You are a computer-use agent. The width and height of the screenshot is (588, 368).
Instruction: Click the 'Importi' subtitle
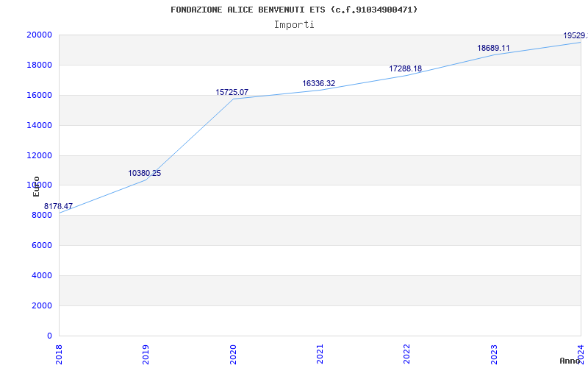point(294,25)
